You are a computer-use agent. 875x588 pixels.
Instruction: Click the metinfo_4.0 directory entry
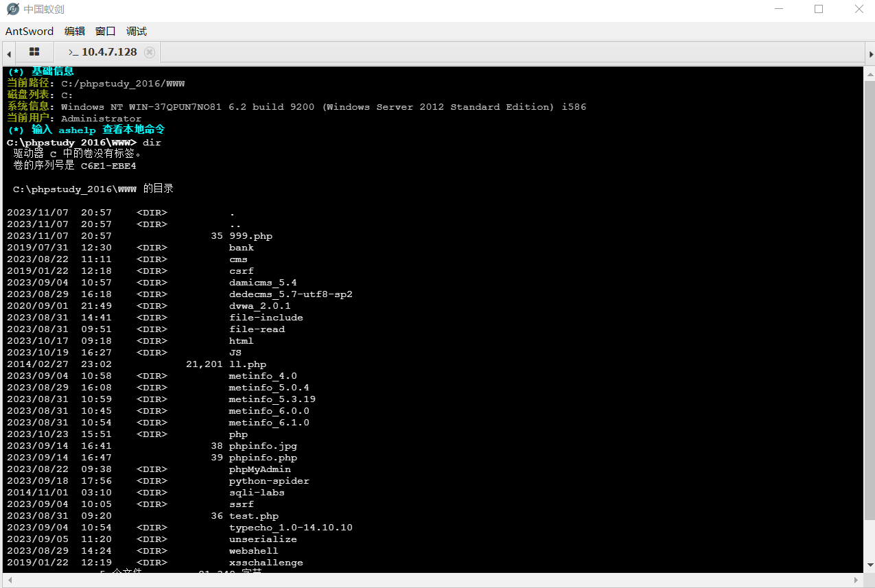pyautogui.click(x=263, y=376)
